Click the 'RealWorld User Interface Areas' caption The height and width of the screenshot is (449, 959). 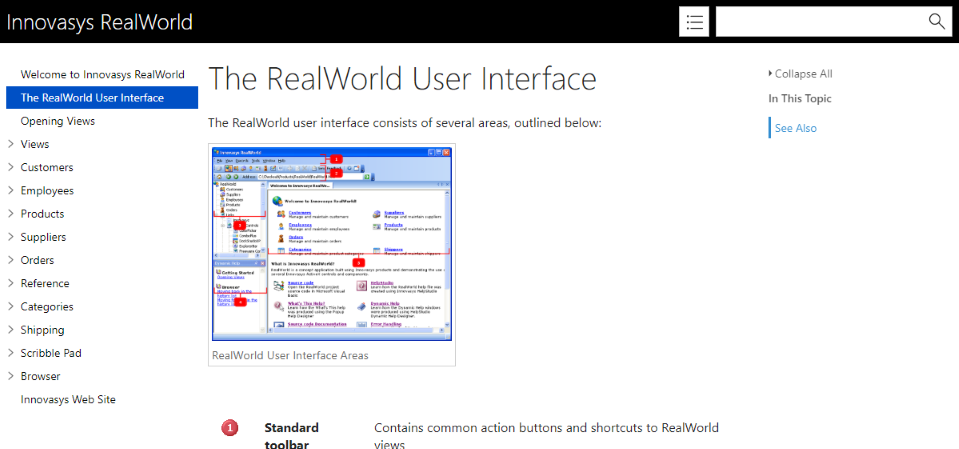[290, 355]
